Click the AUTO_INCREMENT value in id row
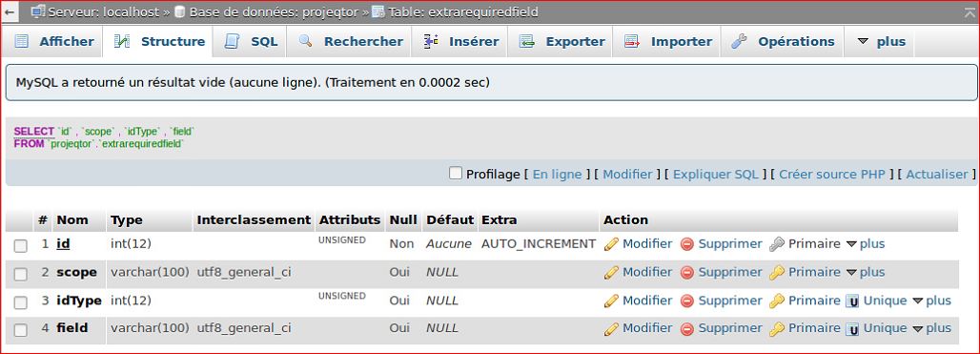This screenshot has width=980, height=354. tap(538, 244)
